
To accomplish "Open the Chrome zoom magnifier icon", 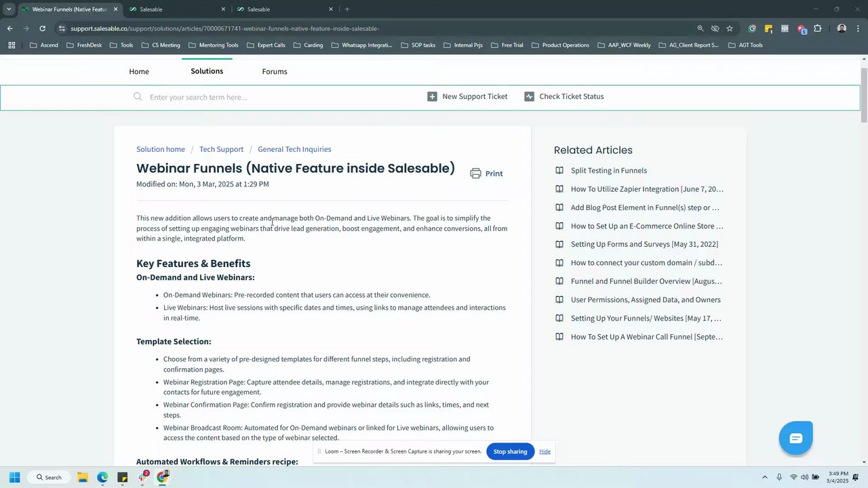I will coord(701,28).
